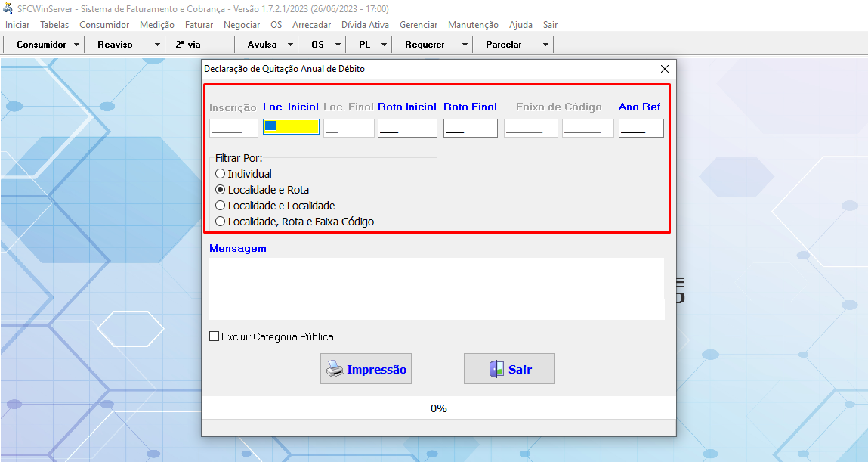The width and height of the screenshot is (868, 462).
Task: Open the Requerer dropdown arrow
Action: (465, 45)
